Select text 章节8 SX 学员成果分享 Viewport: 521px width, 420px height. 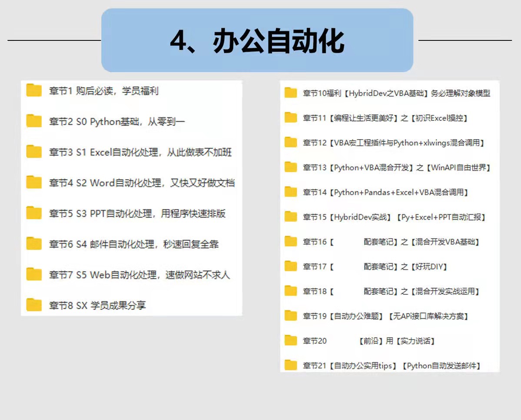pyautogui.click(x=97, y=305)
